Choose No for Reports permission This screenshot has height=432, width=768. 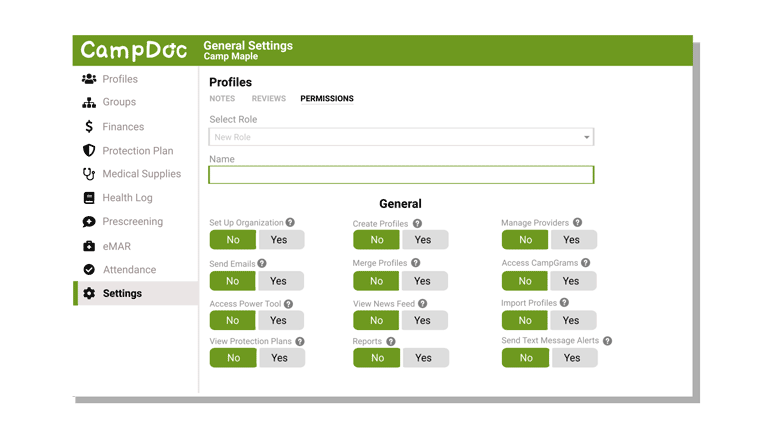click(x=377, y=358)
